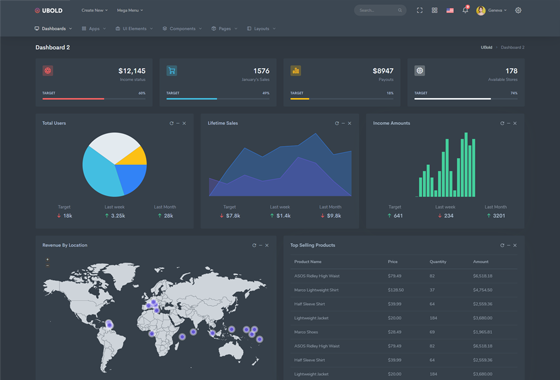Refresh the Top Selling Products card

click(x=502, y=245)
